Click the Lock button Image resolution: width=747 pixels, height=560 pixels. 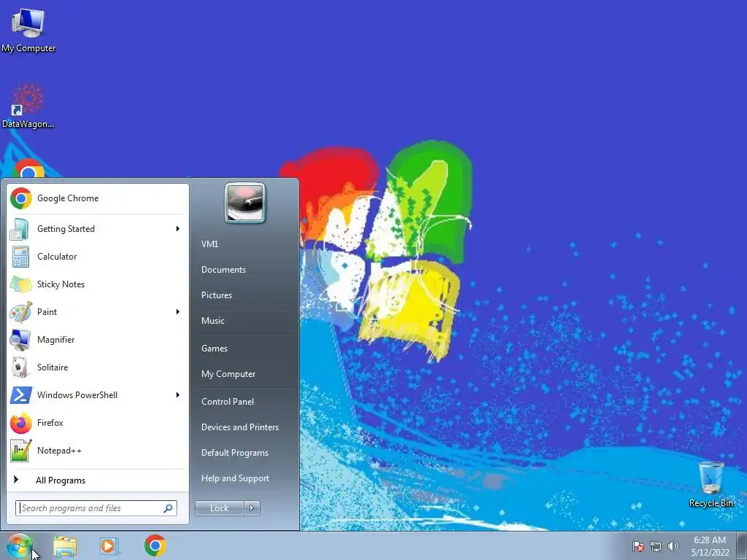pyautogui.click(x=220, y=508)
